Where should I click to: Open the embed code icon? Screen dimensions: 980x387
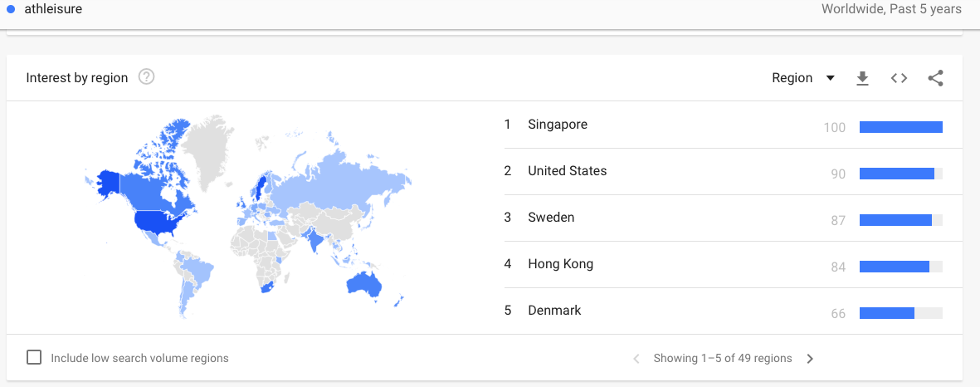899,78
